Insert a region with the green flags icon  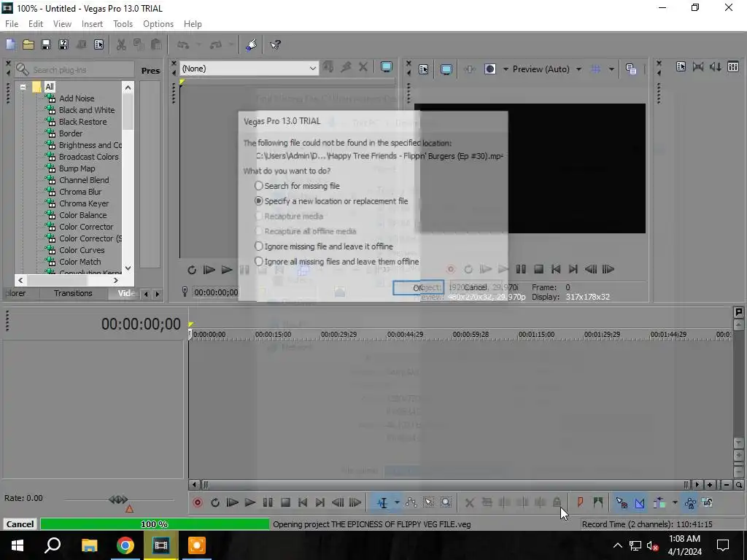(x=598, y=502)
